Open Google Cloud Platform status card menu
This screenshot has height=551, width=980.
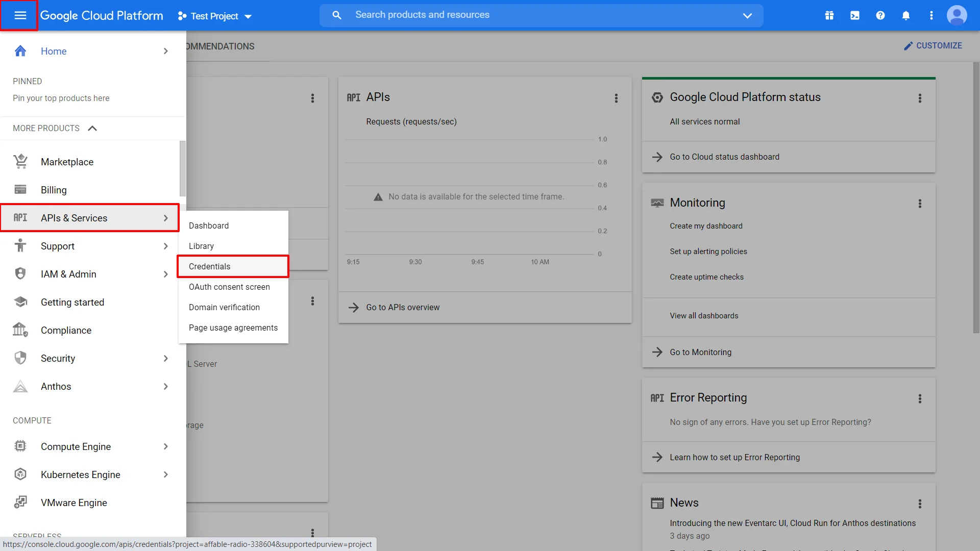tap(920, 98)
